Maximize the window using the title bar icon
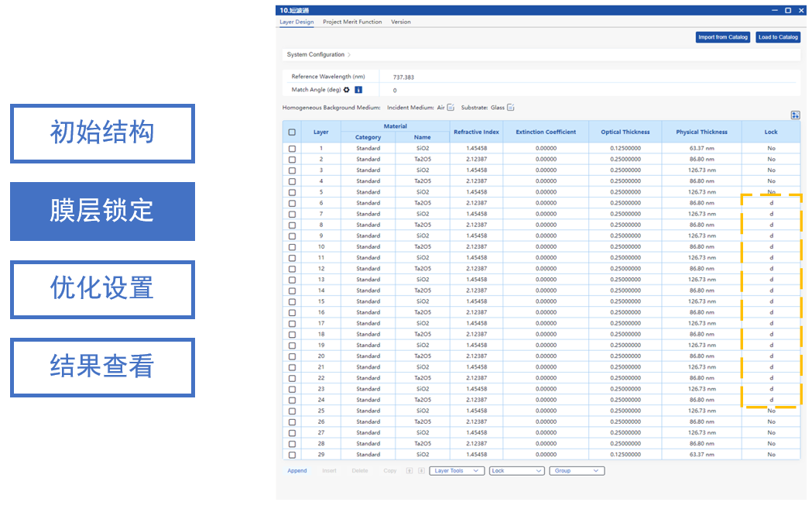Image resolution: width=812 pixels, height=509 pixels. [x=788, y=11]
